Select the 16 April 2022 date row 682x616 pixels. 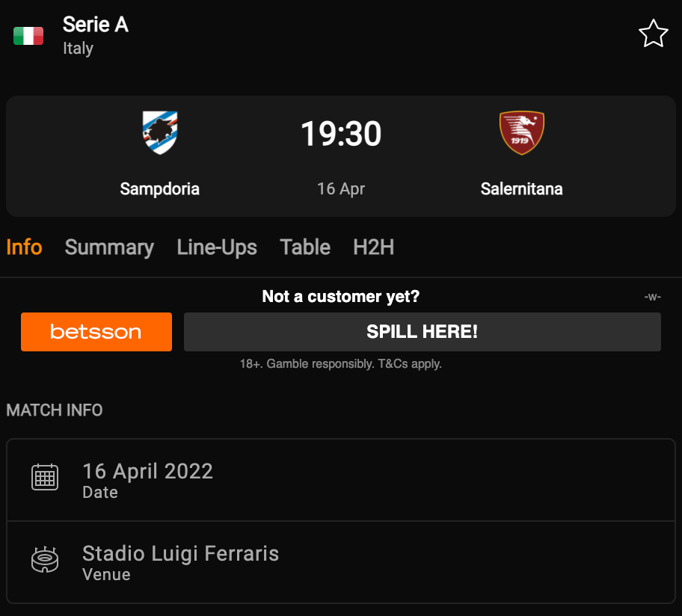[x=341, y=480]
